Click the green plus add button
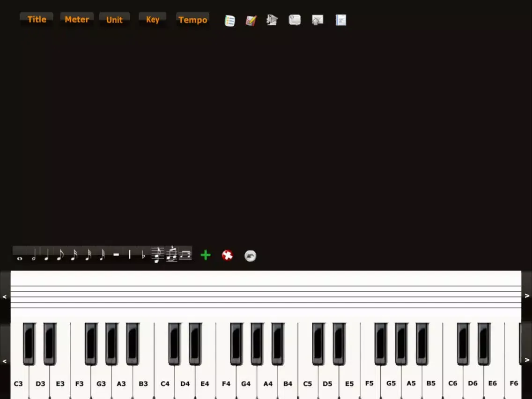The height and width of the screenshot is (399, 532). 206,255
